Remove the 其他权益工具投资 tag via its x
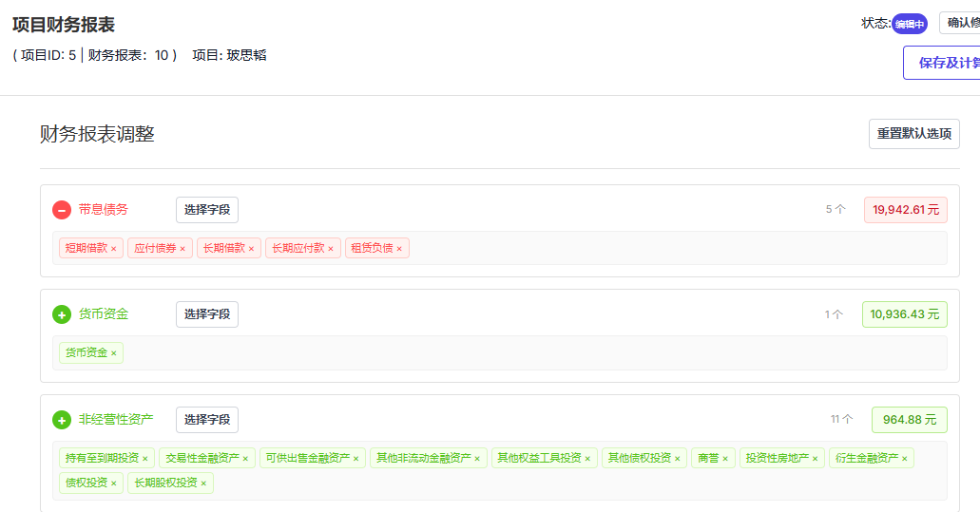This screenshot has height=512, width=980. coord(587,459)
